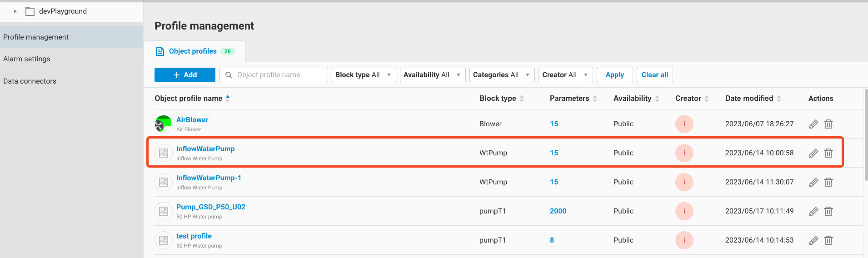Open the Creator filter dropdown
The height and width of the screenshot is (258, 868).
(x=565, y=75)
